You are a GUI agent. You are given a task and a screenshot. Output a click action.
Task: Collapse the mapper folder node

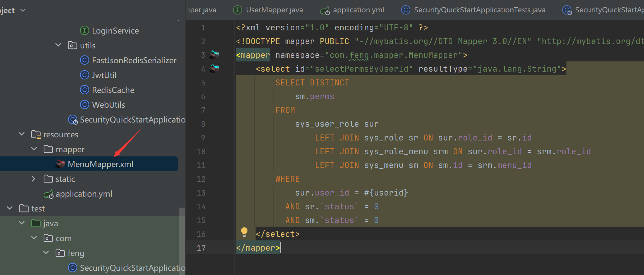(34, 149)
